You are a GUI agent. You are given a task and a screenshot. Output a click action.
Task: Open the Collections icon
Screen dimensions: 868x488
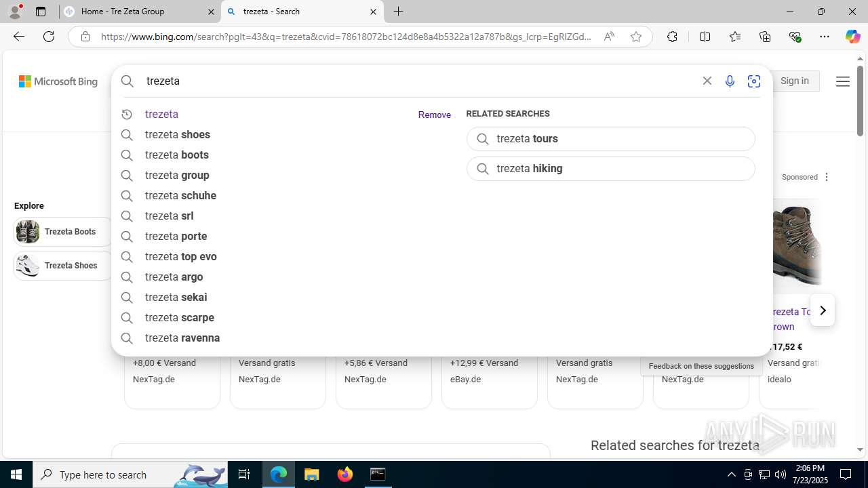pyautogui.click(x=765, y=37)
